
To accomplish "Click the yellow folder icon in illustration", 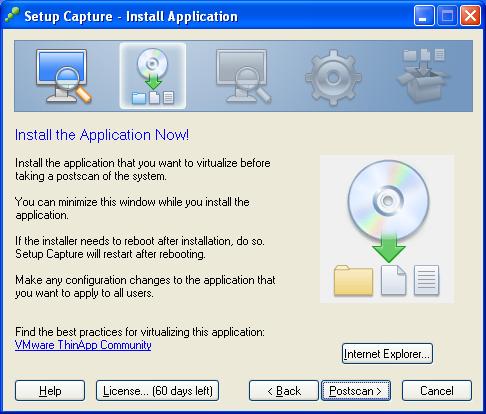I will tap(353, 280).
